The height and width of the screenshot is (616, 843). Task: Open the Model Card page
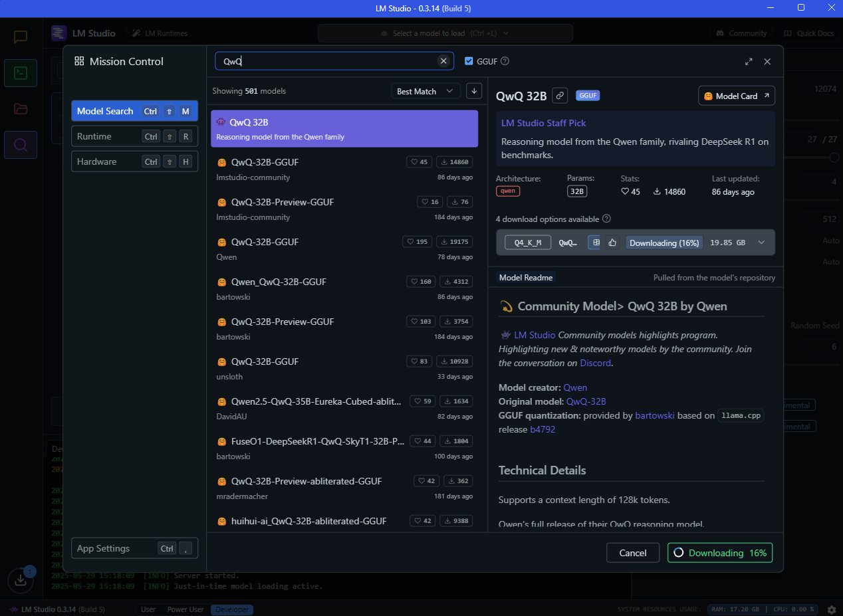[737, 96]
